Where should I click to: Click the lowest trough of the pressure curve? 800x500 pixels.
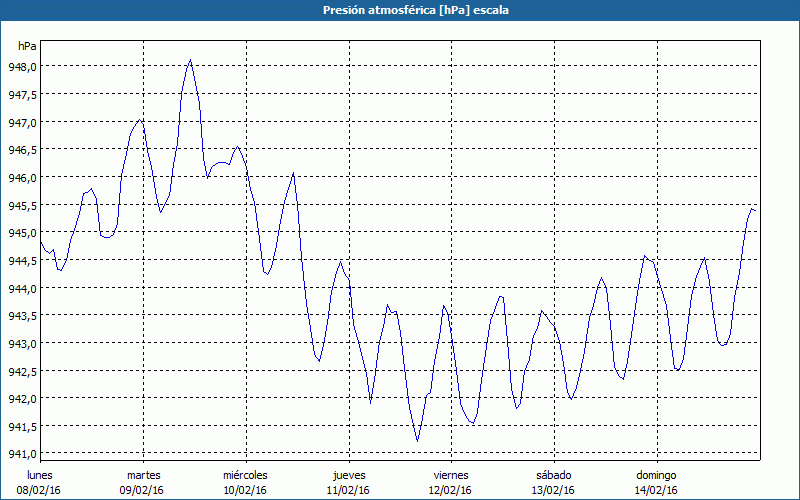coord(417,440)
